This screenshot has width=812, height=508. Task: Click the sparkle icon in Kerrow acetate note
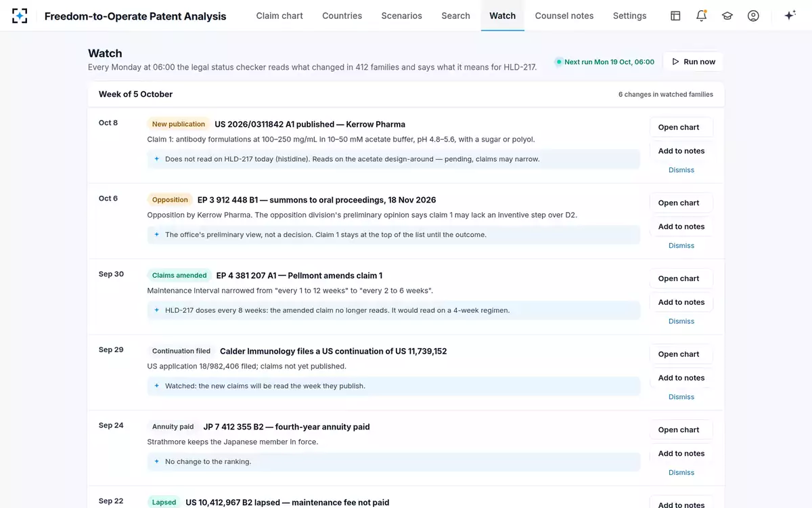pos(157,159)
